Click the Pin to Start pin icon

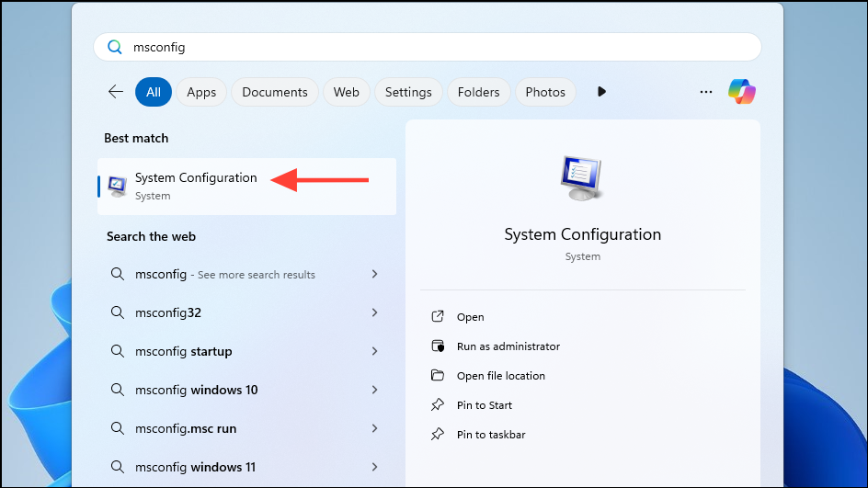pyautogui.click(x=438, y=405)
